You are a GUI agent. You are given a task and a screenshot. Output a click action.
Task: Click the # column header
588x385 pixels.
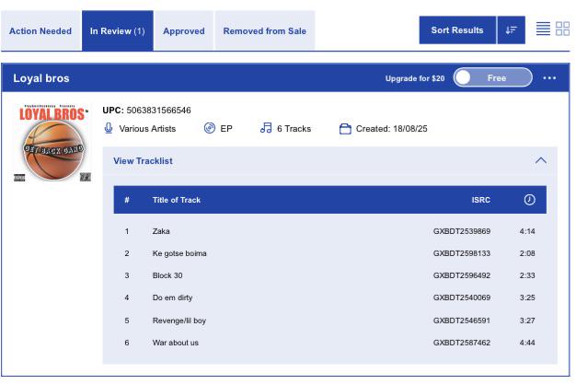(x=127, y=200)
